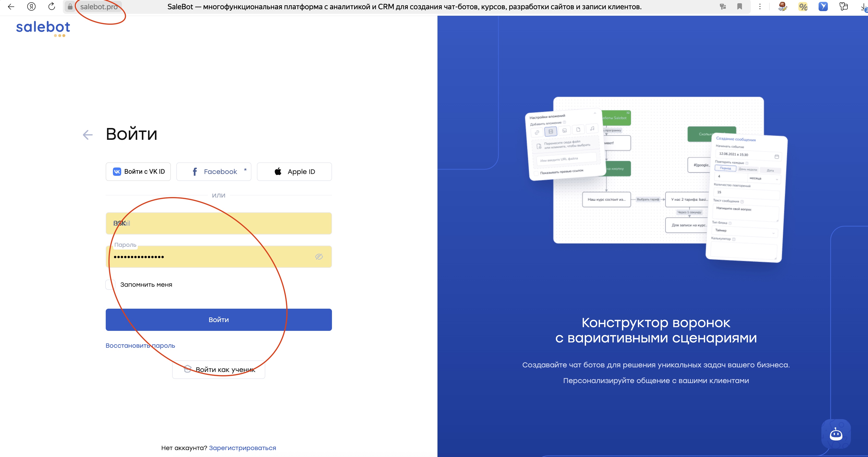Image resolution: width=868 pixels, height=457 pixels.
Task: Click the padlock site security icon
Action: point(70,6)
